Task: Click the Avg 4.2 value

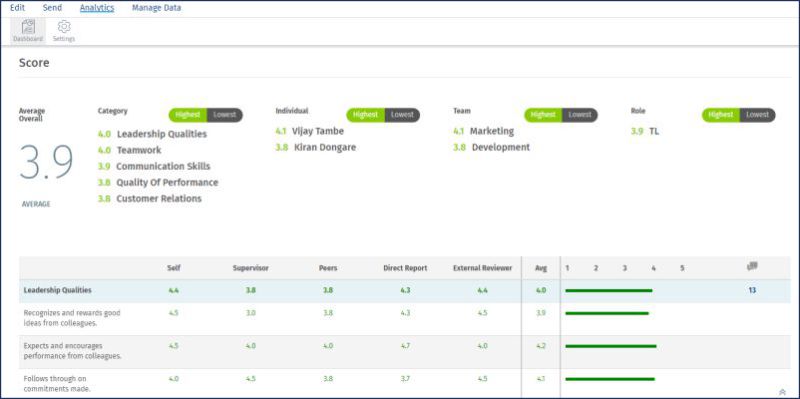Action: 541,346
